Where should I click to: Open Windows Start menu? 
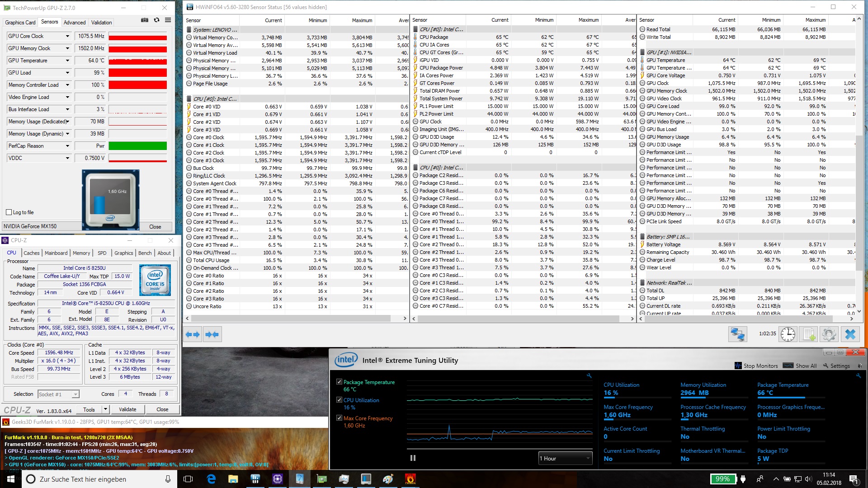(x=11, y=479)
